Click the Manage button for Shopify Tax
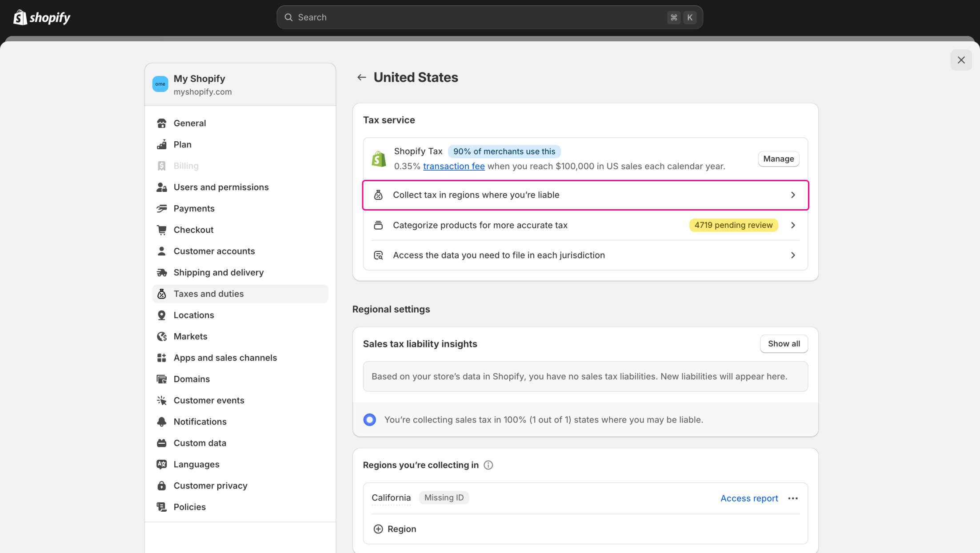 point(778,159)
